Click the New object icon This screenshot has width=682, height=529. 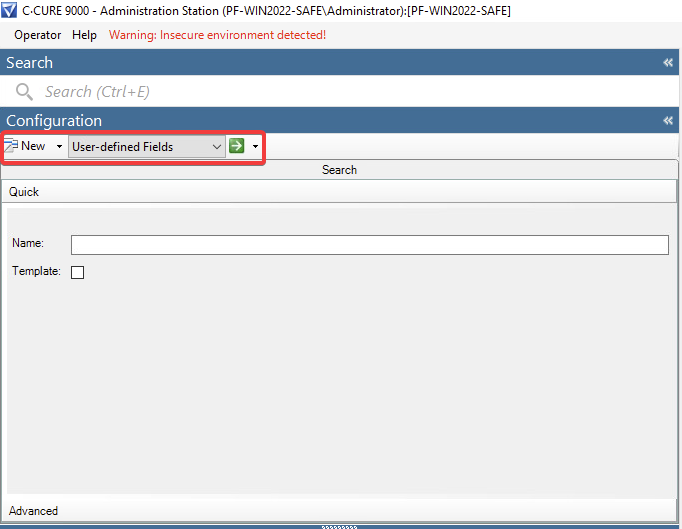click(12, 146)
